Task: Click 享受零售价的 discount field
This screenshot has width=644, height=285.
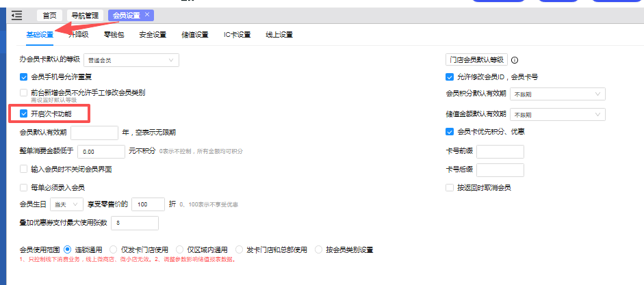Action: [149, 204]
